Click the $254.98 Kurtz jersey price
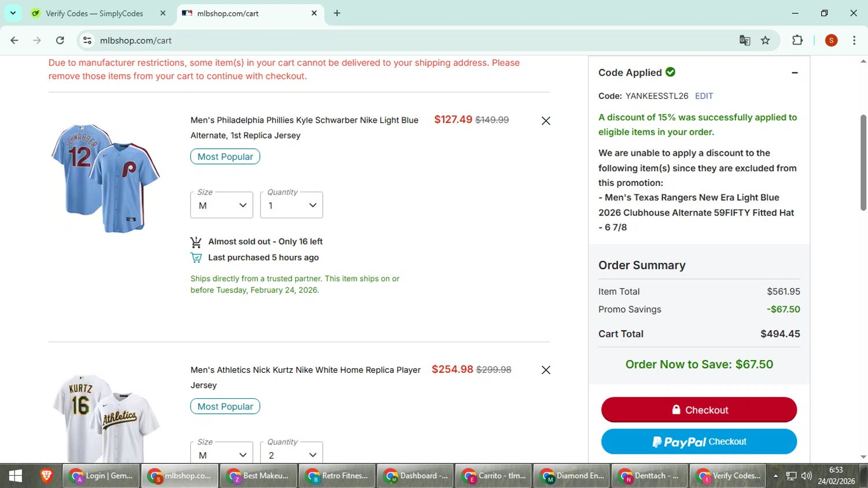 453,369
